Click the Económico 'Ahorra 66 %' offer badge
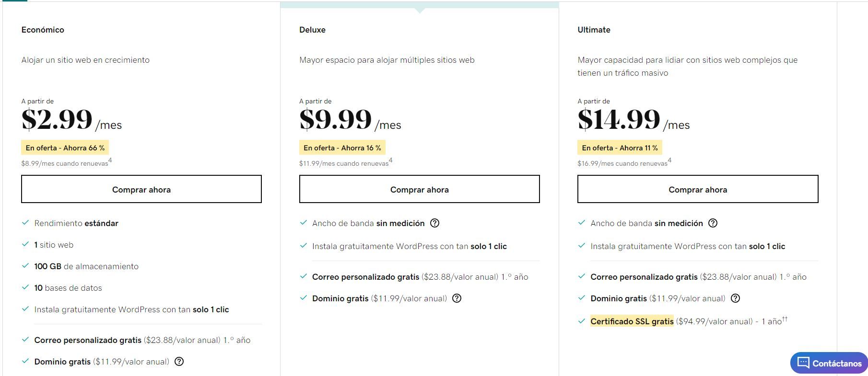Image resolution: width=868 pixels, height=376 pixels. (x=65, y=148)
